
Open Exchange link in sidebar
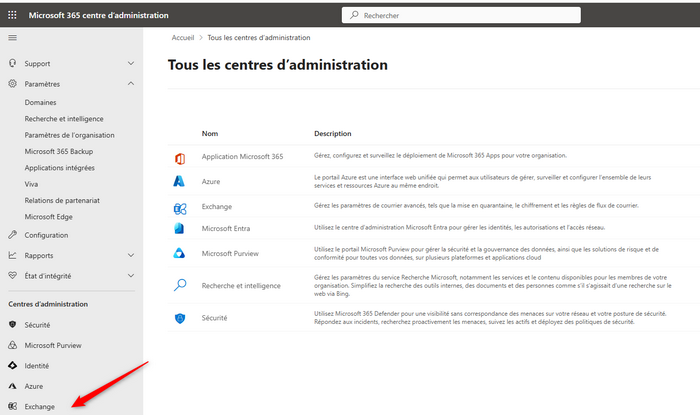click(40, 407)
